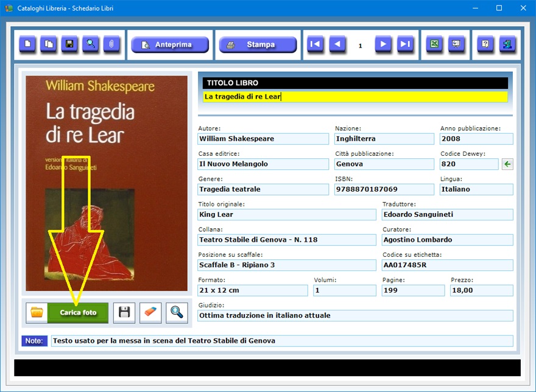Save the cover photo to disk
Image resolution: width=536 pixels, height=392 pixels.
tap(124, 312)
